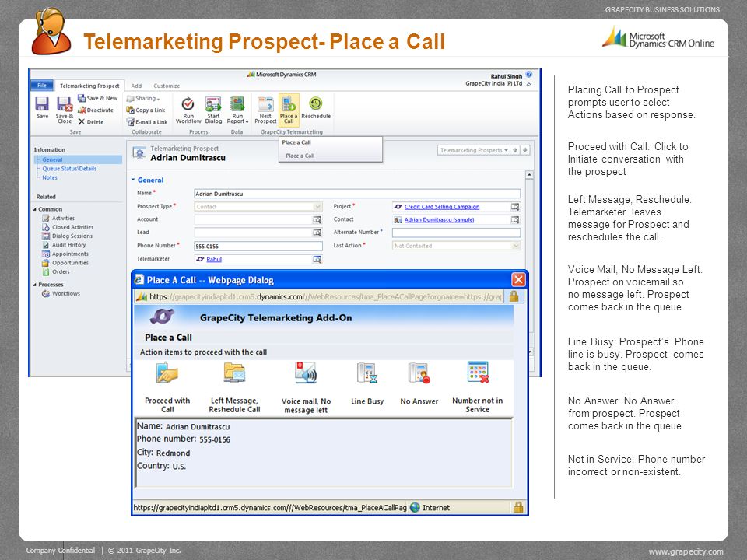This screenshot has height=560, width=747.
Task: Open Adrian Dumitrascu (sample) contact link
Action: pos(439,220)
